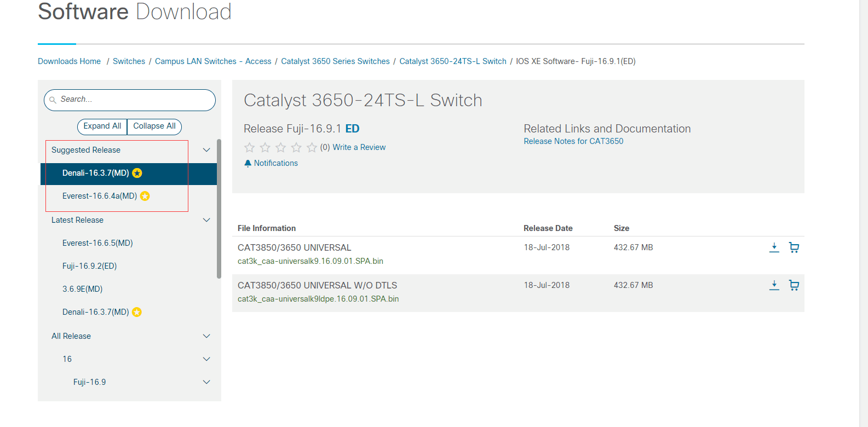The image size is (868, 427).
Task: Click the File Information column header
Action: [x=267, y=228]
